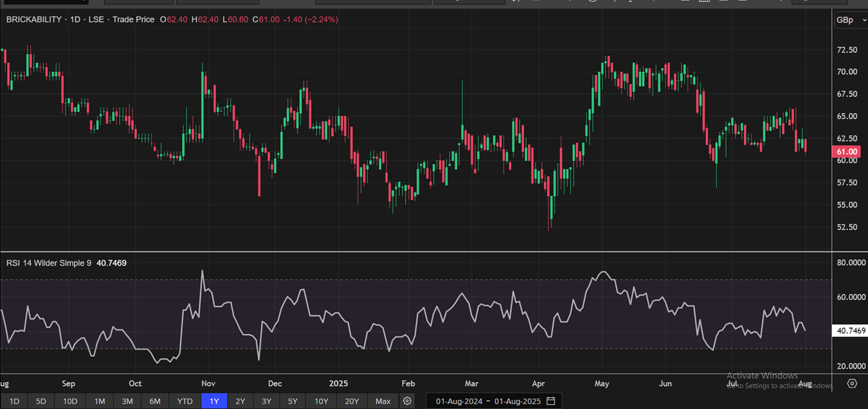Screen dimensions: 868x409
Task: Choose the 1M range button
Action: (x=100, y=401)
